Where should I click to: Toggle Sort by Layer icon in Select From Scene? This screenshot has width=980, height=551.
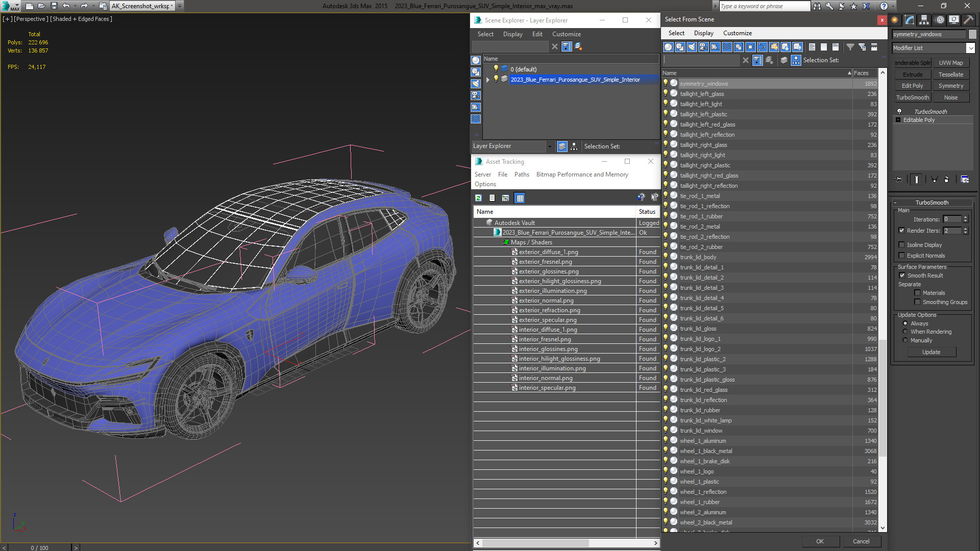(x=784, y=60)
